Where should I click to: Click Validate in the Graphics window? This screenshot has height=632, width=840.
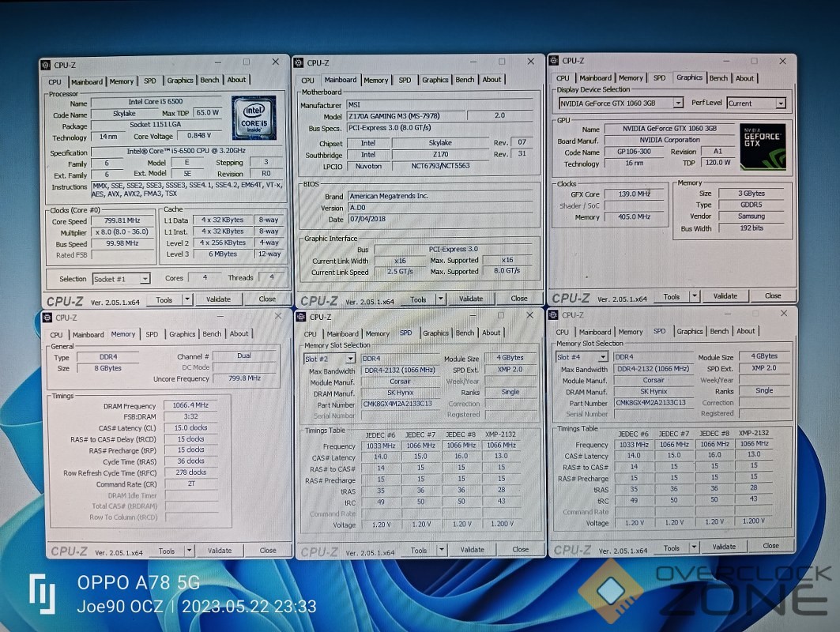[725, 295]
